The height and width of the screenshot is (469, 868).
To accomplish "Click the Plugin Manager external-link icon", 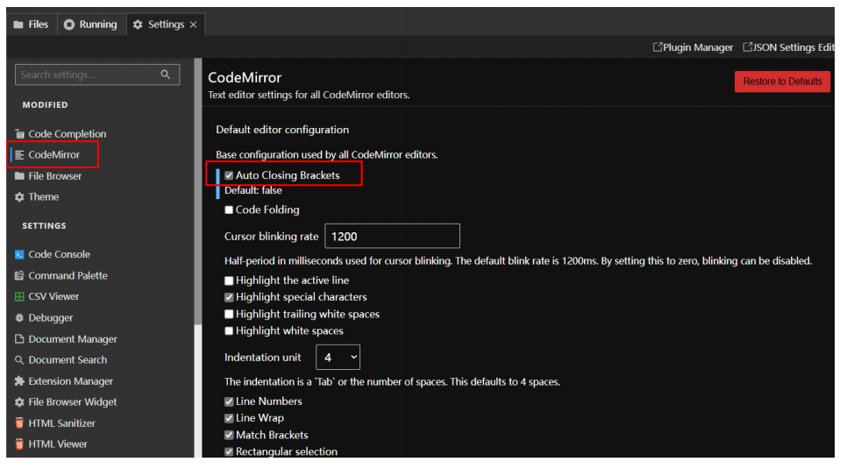I will 658,47.
